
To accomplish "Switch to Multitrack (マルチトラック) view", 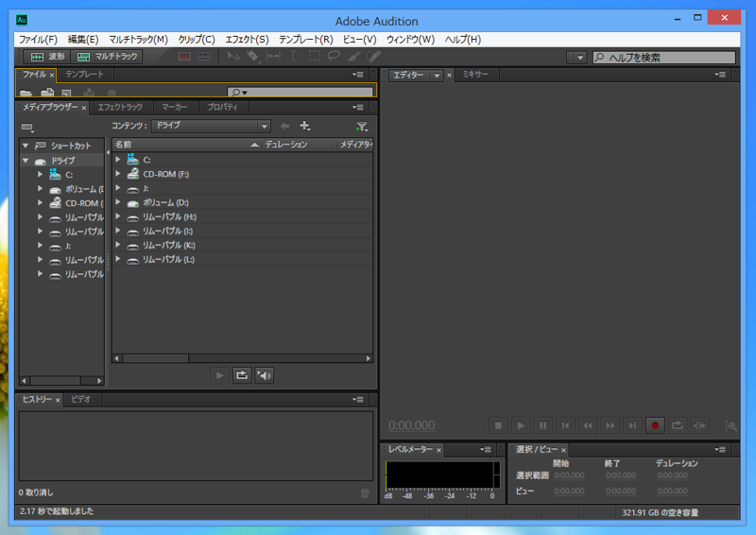I will point(107,57).
